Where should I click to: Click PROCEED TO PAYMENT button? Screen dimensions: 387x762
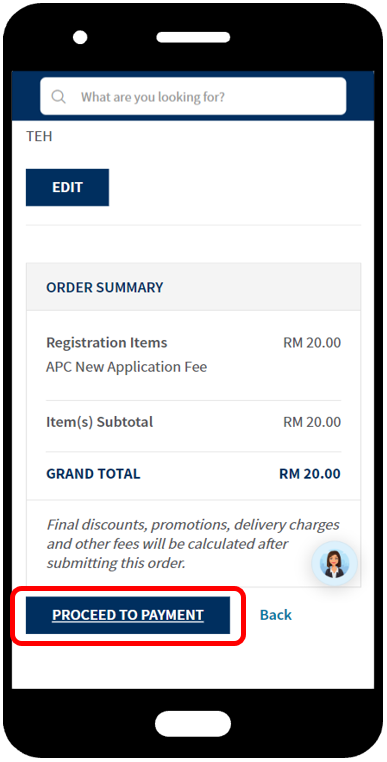[x=128, y=615]
